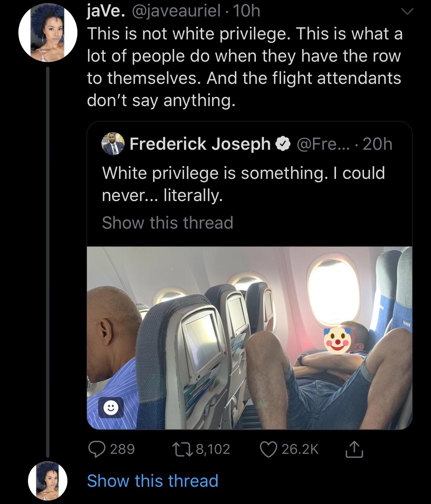Select the Frederick Joseph name in quote
The height and width of the screenshot is (504, 431).
(x=200, y=144)
